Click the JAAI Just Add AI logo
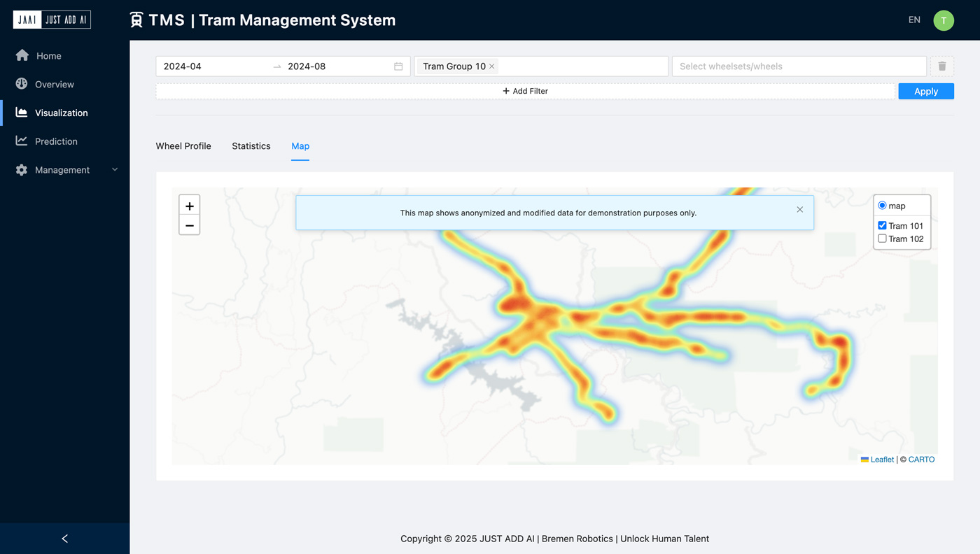The height and width of the screenshot is (554, 980). click(x=52, y=20)
